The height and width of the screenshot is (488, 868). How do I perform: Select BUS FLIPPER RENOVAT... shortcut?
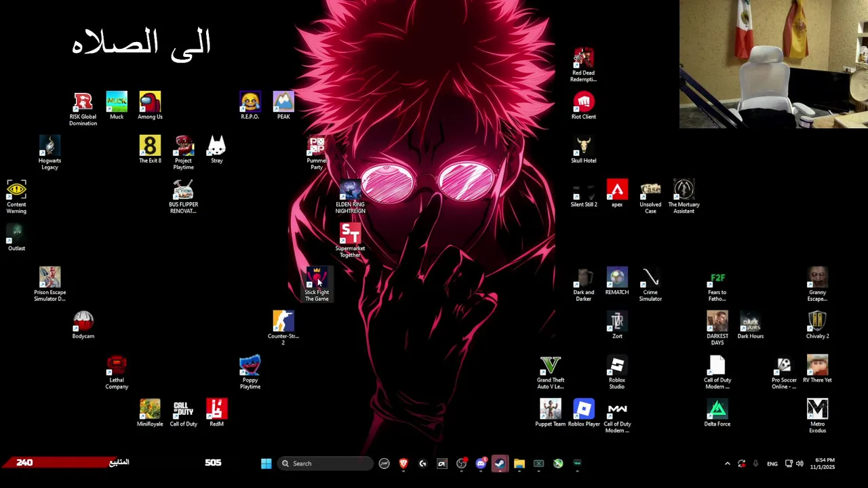[x=183, y=197]
